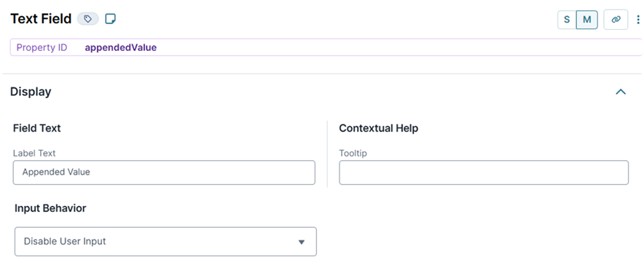644x262 pixels.
Task: Open the note icon next to the tag
Action: pos(111,19)
